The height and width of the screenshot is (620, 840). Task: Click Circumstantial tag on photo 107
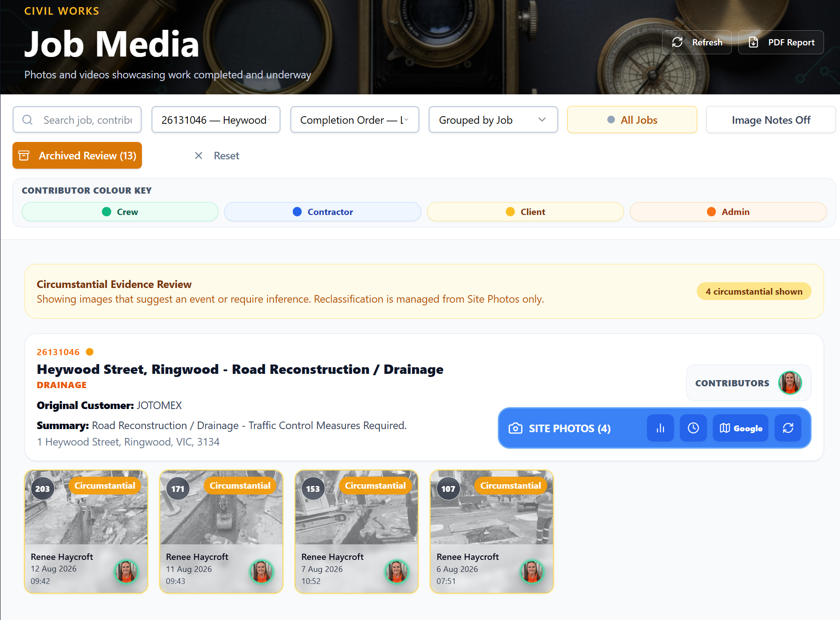(x=510, y=486)
